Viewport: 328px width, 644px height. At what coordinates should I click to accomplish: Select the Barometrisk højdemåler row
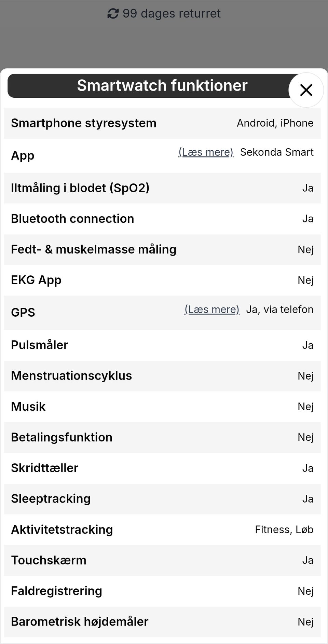tap(162, 622)
